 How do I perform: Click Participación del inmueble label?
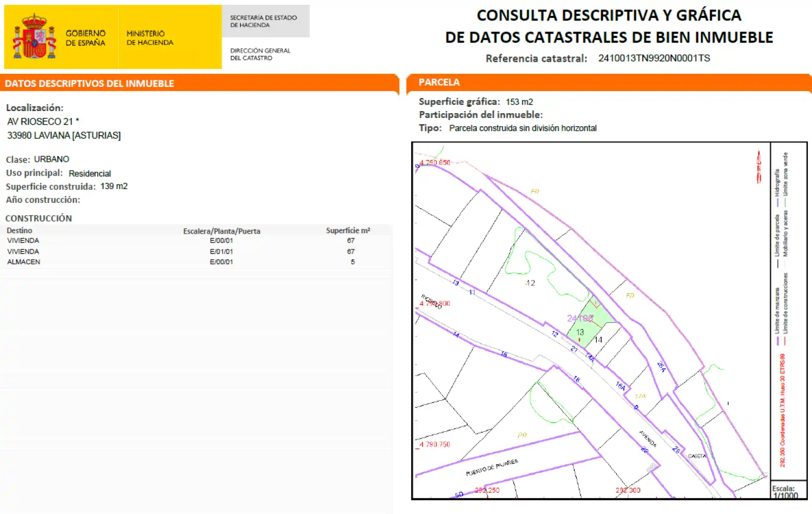pos(480,115)
